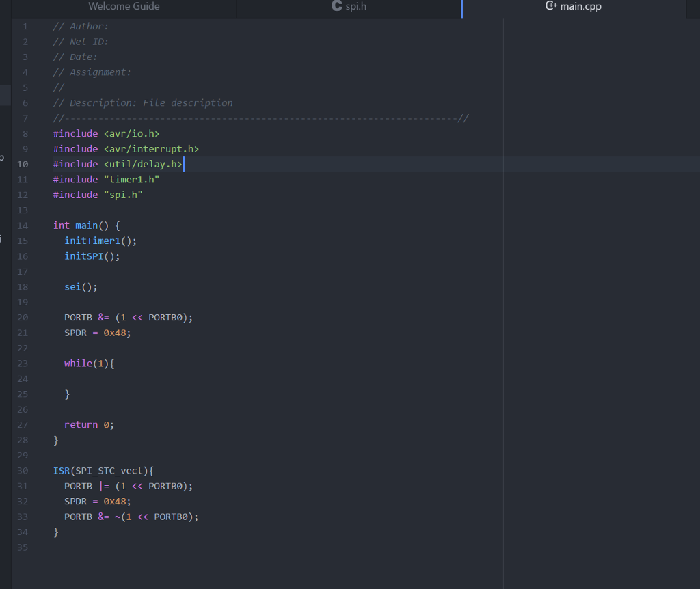Click line number 10 in the gutter
Viewport: 700px width, 589px height.
23,164
